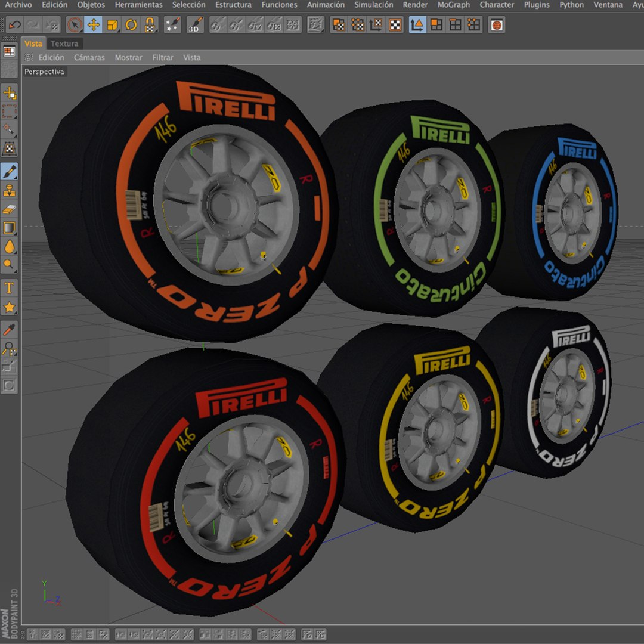Open the Ventana menu
Image resolution: width=644 pixels, height=644 pixels.
tap(608, 5)
